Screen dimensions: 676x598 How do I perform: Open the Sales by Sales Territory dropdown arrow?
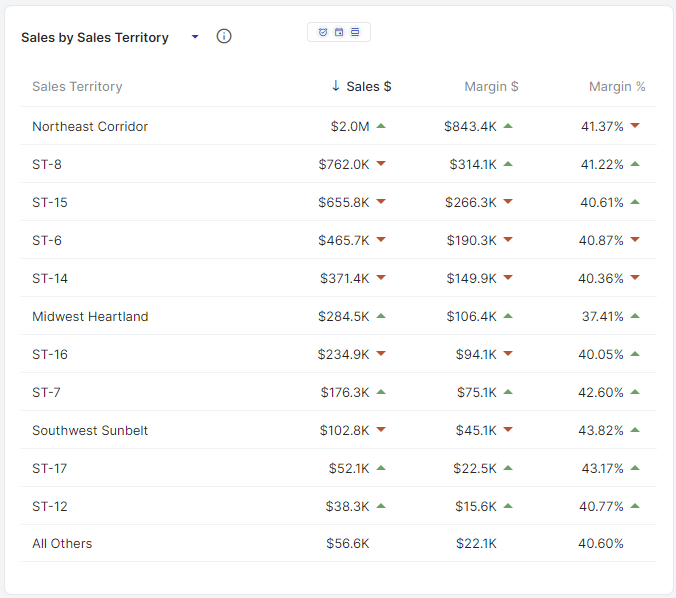click(195, 37)
